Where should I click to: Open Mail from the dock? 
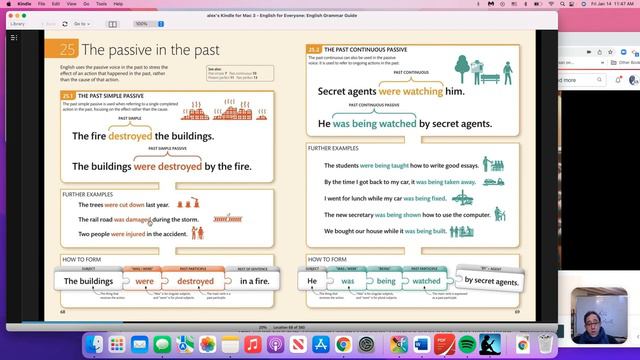pos(140,345)
